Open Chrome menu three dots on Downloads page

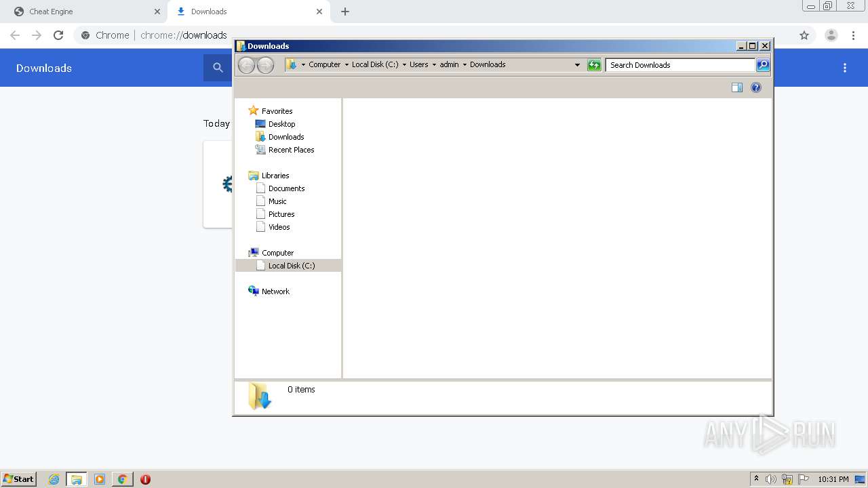pyautogui.click(x=845, y=68)
